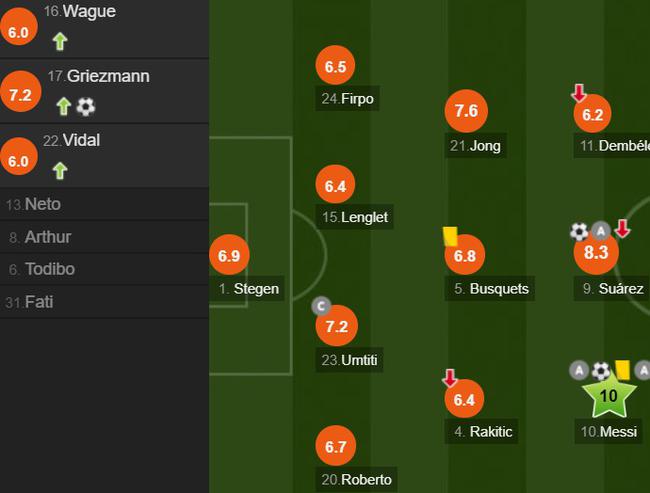Image resolution: width=650 pixels, height=493 pixels.
Task: Click Dembélé's red substituted-off arrow
Action: click(579, 93)
